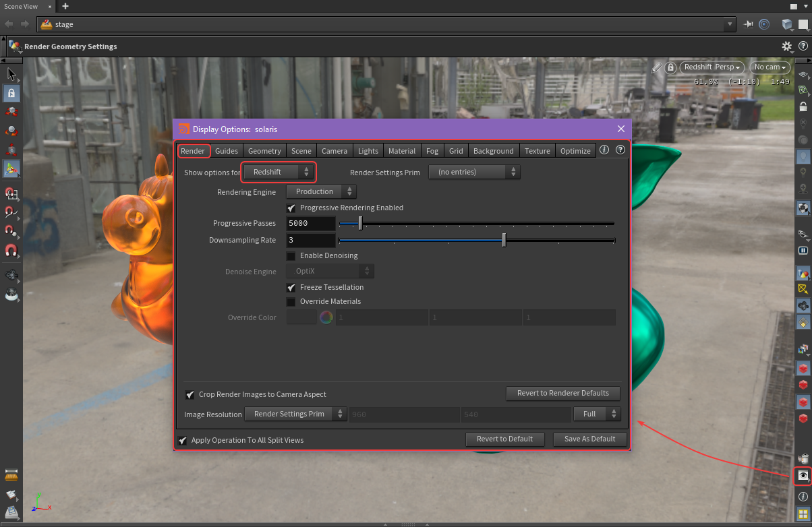Disable Progressive Rendering Enabled checkbox
This screenshot has width=812, height=527.
tap(291, 208)
